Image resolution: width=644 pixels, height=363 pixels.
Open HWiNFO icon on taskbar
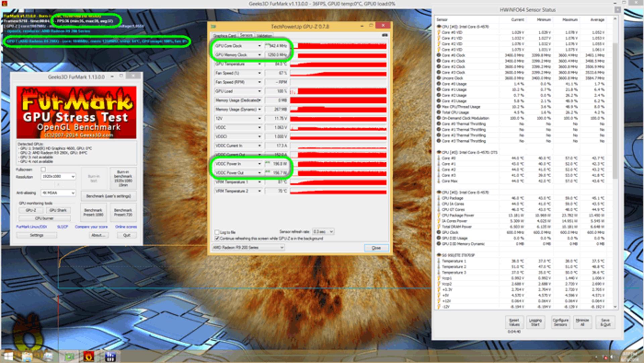[110, 356]
